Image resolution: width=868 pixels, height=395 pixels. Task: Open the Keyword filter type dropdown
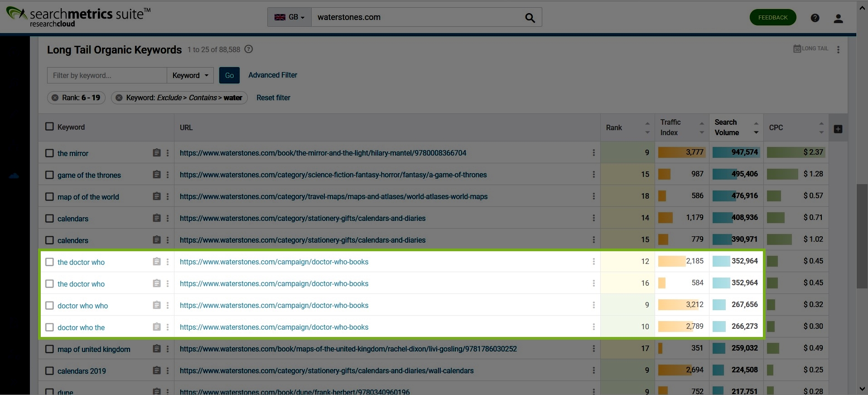pyautogui.click(x=191, y=75)
